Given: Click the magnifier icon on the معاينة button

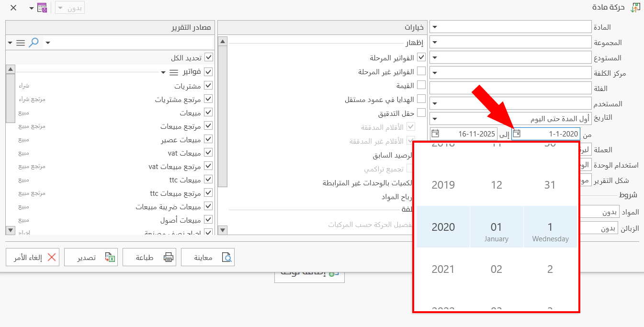Looking at the screenshot, I should (226, 257).
